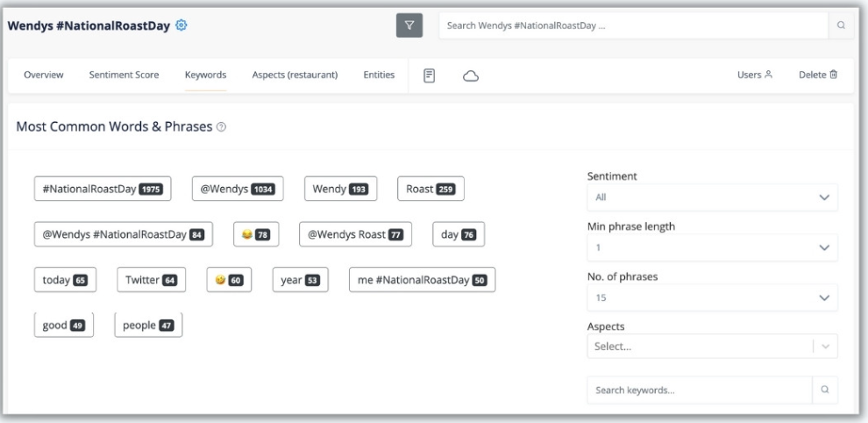The width and height of the screenshot is (868, 423).
Task: Switch to the Sentiment Score tab
Action: coord(124,75)
